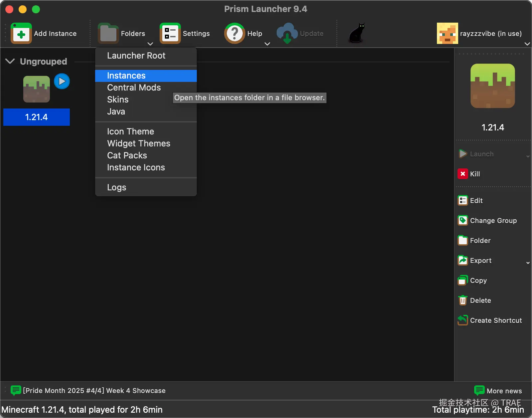Choose Widget Themes menu entry
Viewport: 532px width, 418px height.
point(146,143)
